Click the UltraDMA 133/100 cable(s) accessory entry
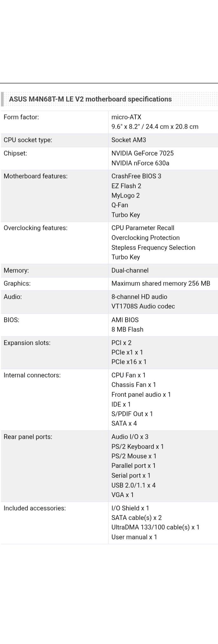218x644 pixels. pyautogui.click(x=155, y=527)
